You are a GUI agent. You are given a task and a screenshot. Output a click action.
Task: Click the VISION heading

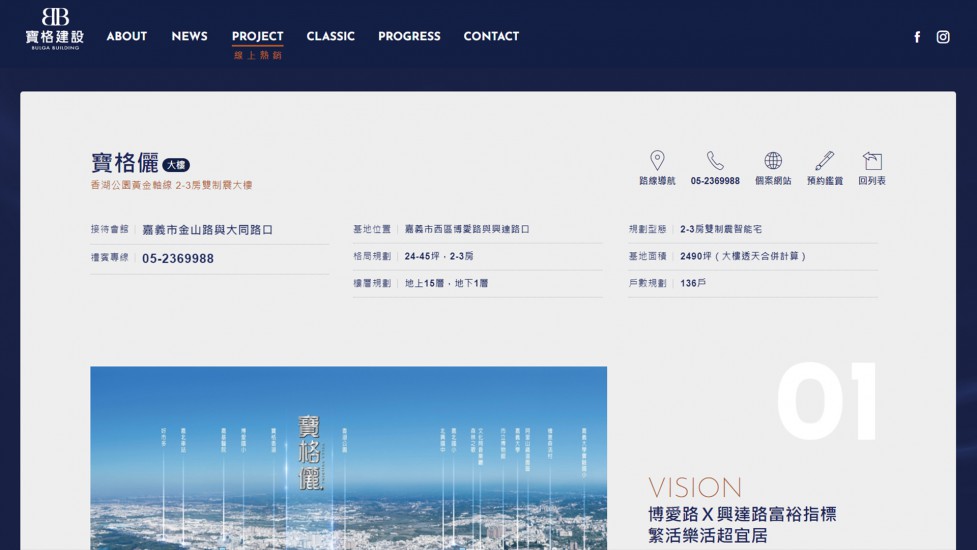[695, 487]
